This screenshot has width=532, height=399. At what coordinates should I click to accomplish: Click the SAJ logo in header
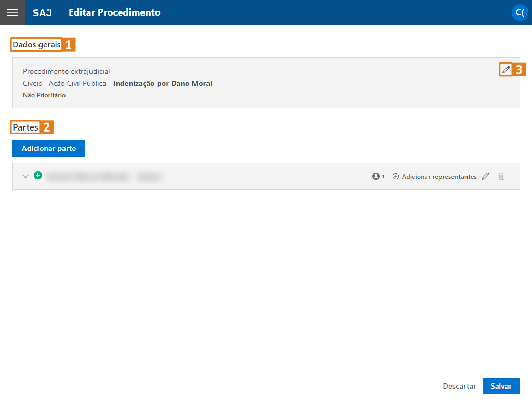pyautogui.click(x=43, y=12)
